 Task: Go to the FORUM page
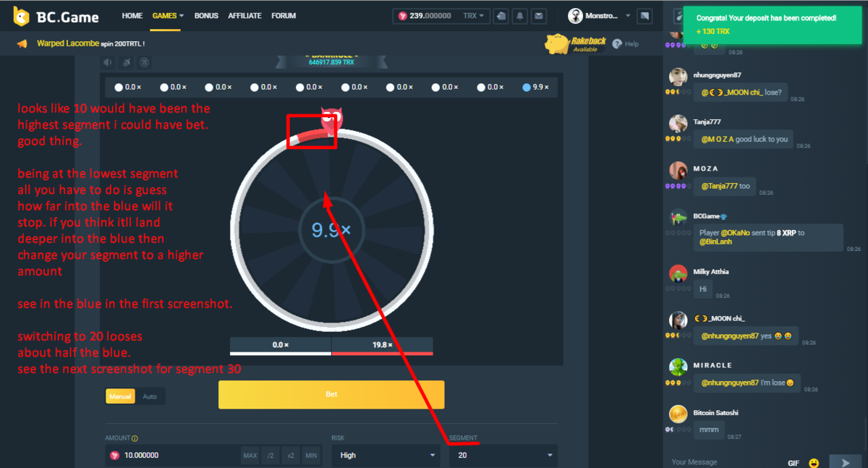coord(284,15)
